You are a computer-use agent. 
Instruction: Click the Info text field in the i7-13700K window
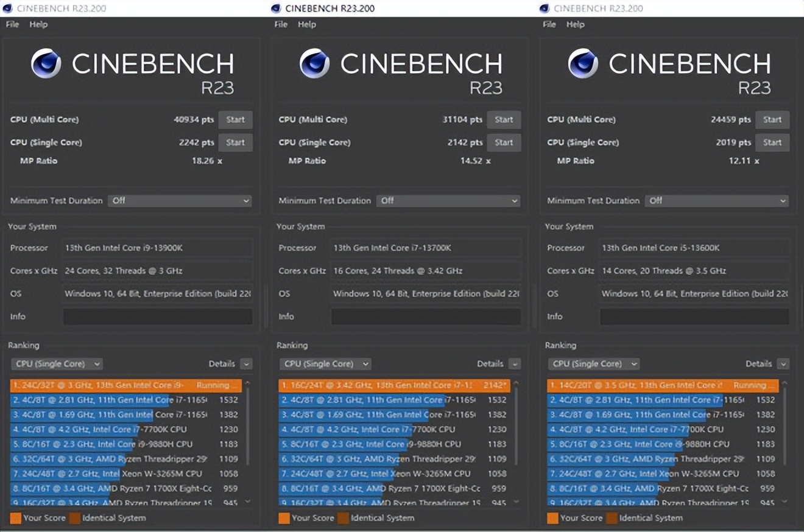[426, 317]
